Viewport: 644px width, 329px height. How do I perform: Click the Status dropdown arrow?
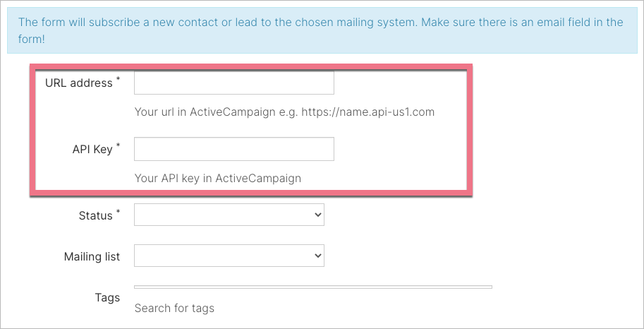coord(317,215)
